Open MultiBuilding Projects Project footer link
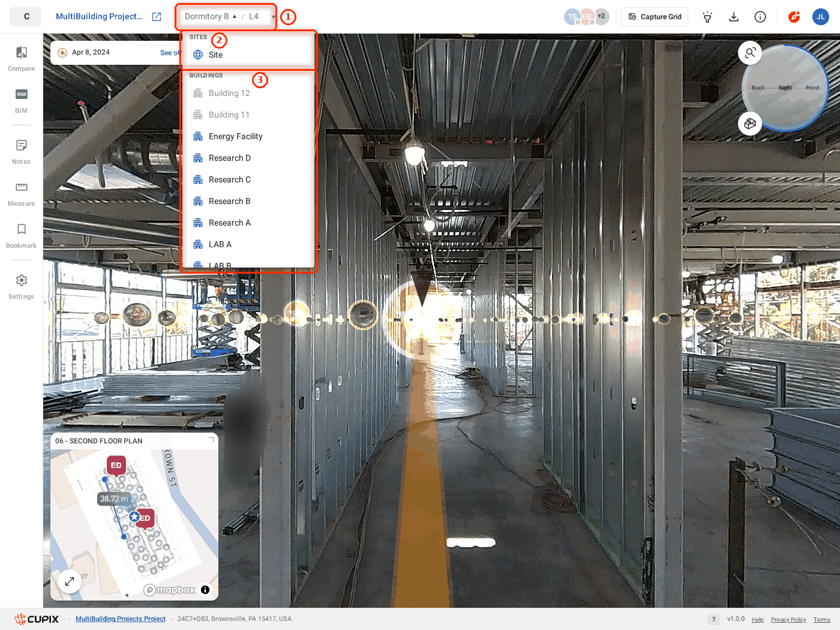The image size is (840, 630). tap(121, 619)
